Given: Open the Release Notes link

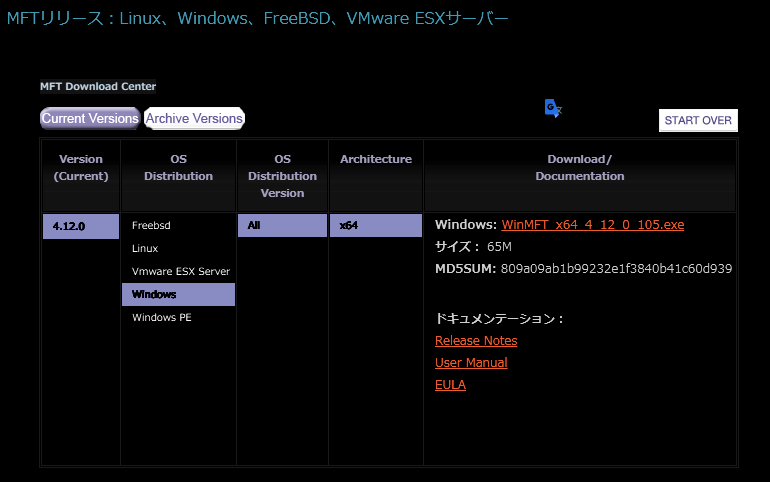Looking at the screenshot, I should [476, 341].
